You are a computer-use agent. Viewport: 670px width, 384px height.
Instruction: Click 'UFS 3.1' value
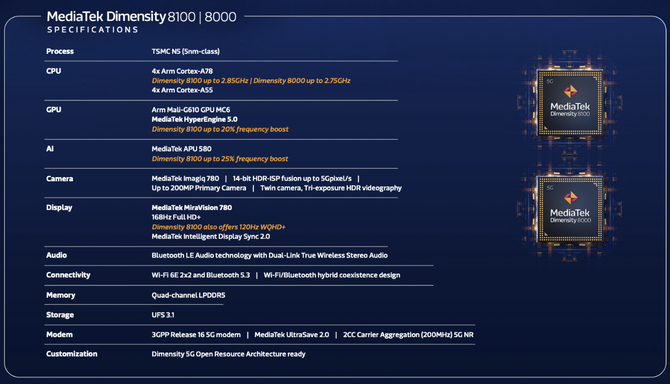pyautogui.click(x=163, y=315)
